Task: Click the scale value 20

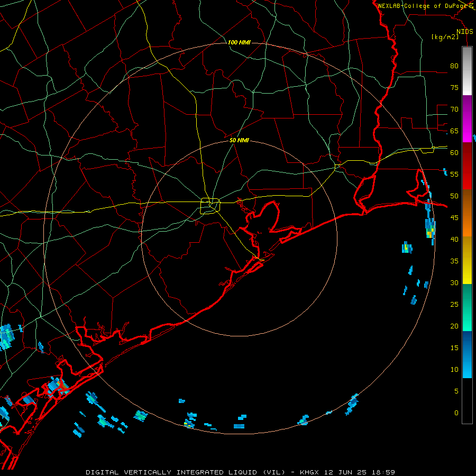Action: 454,326
